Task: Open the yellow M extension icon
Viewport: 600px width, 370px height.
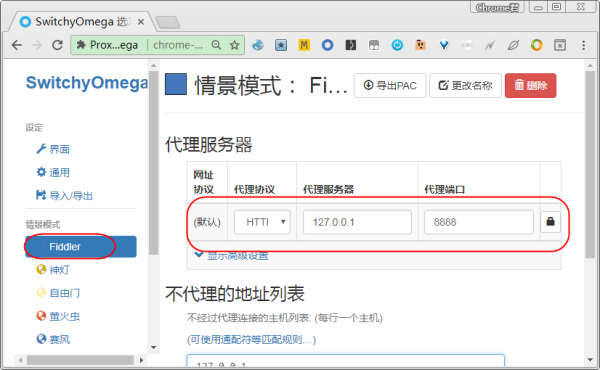Action: pos(304,45)
